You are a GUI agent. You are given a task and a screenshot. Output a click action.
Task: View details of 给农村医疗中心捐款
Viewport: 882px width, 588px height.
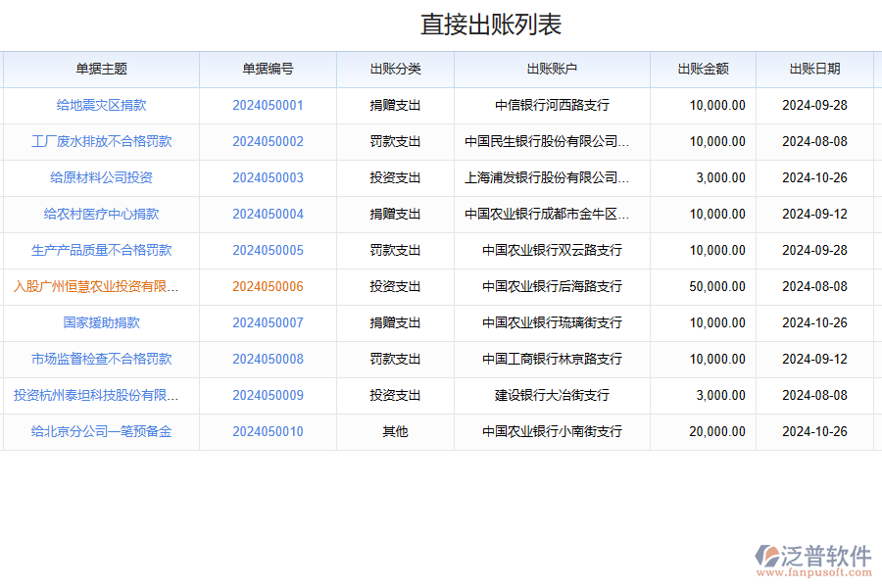coord(102,214)
